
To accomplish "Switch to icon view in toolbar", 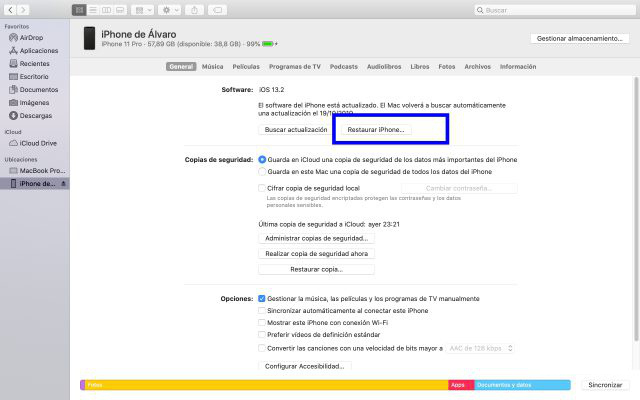I will 78,10.
